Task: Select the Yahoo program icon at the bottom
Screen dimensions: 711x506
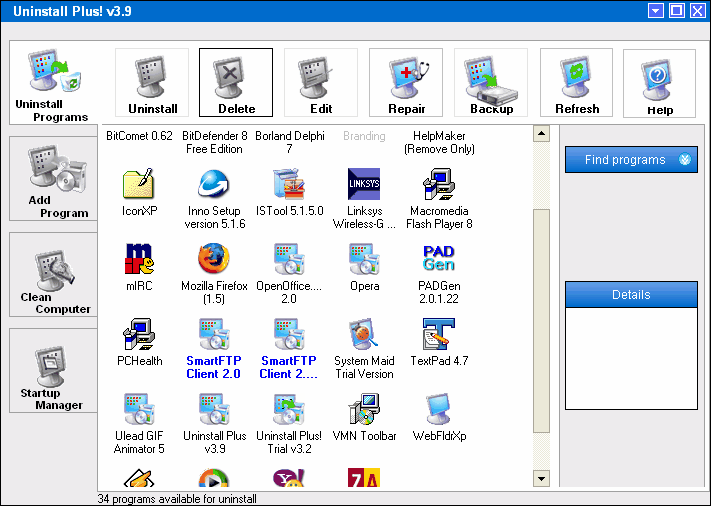Action: pos(289,478)
